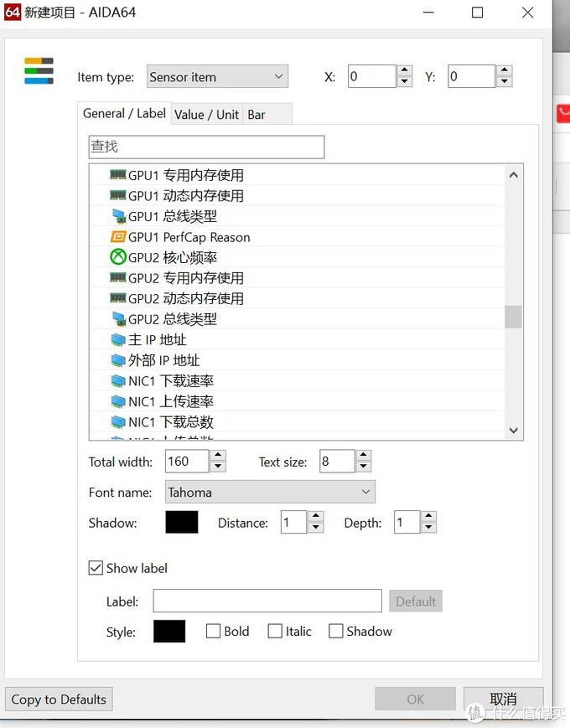Image resolution: width=570 pixels, height=728 pixels.
Task: Decrease the Total width value
Action: pos(218,467)
